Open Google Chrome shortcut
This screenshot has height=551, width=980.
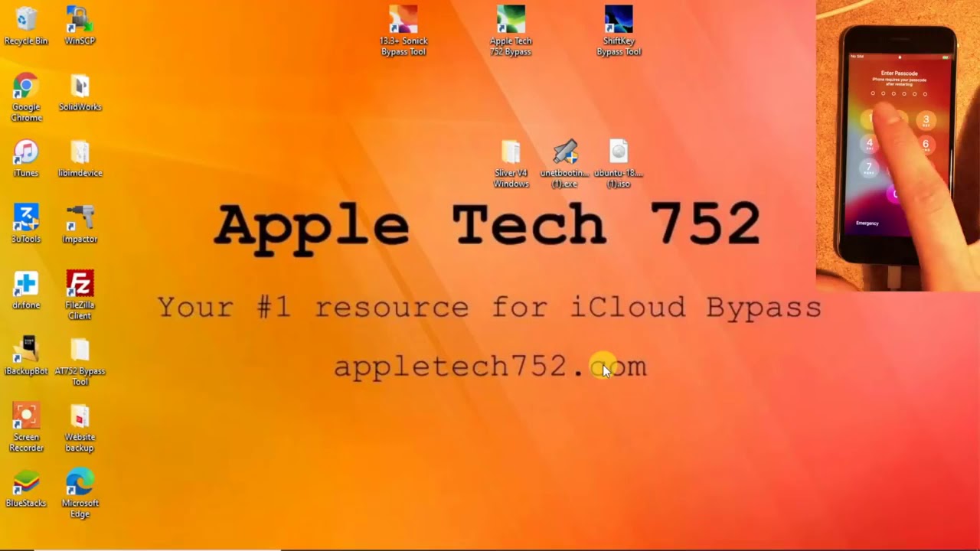point(26,98)
